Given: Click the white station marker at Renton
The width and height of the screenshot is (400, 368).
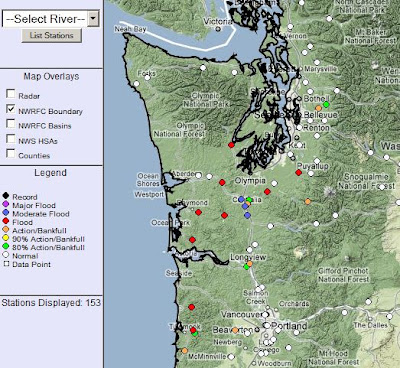Looking at the screenshot, I should (299, 127).
